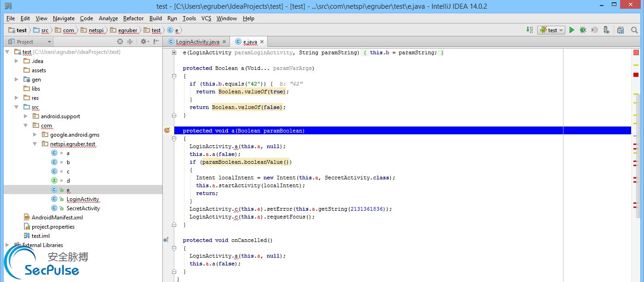Open AndroidManifest.xml in the tree

pyautogui.click(x=57, y=218)
